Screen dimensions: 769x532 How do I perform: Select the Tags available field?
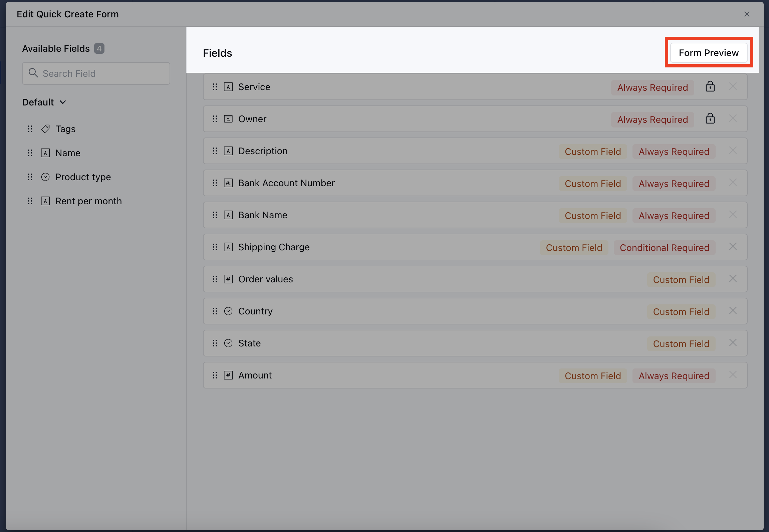[x=65, y=129]
